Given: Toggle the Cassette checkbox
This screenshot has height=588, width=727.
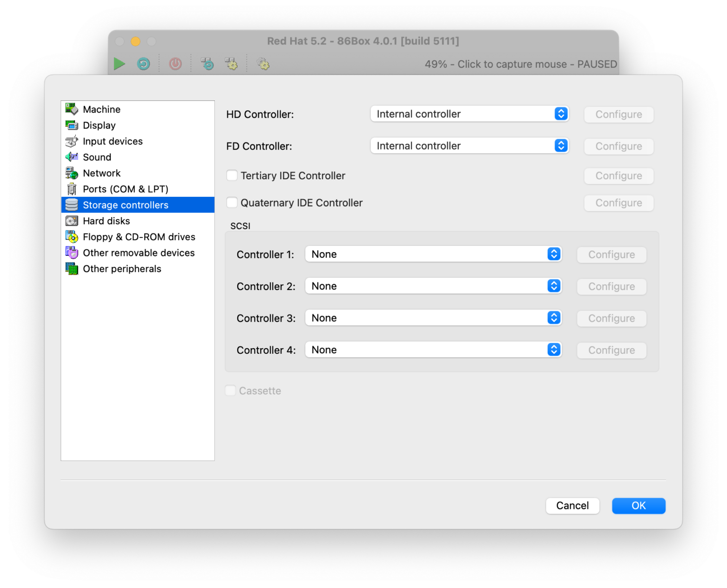Looking at the screenshot, I should (x=231, y=391).
